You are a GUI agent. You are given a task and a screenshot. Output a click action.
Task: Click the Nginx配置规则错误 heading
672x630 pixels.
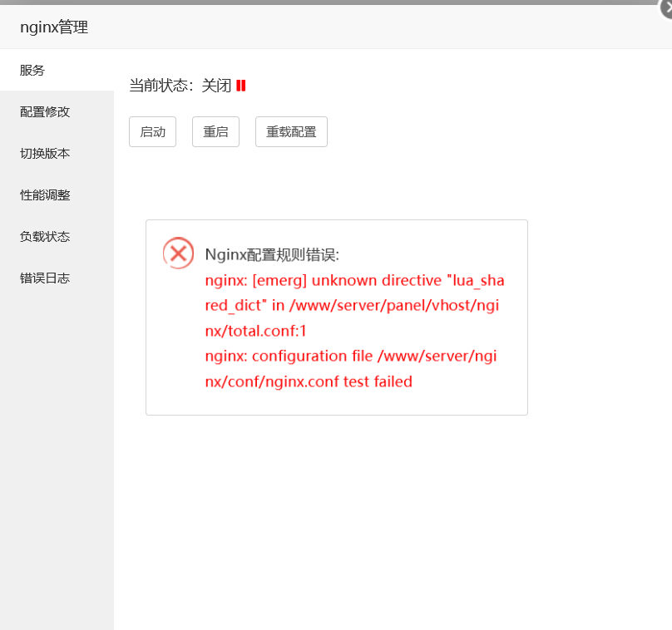coord(272,255)
